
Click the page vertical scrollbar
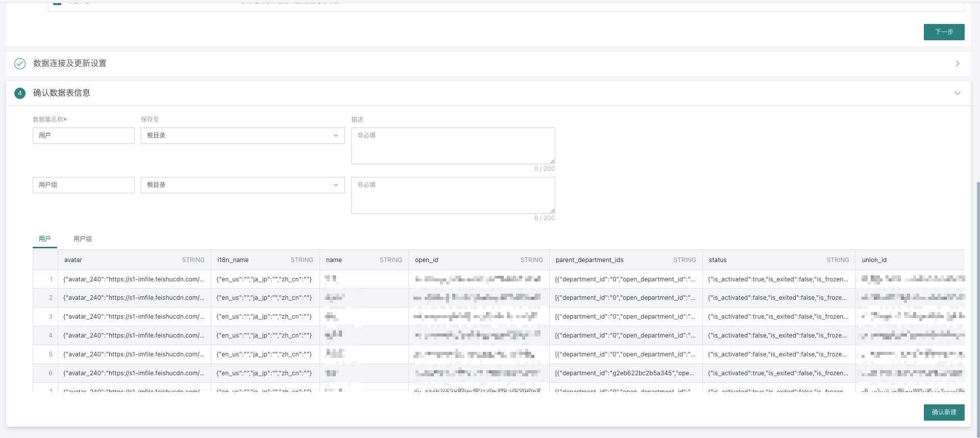pyautogui.click(x=977, y=306)
